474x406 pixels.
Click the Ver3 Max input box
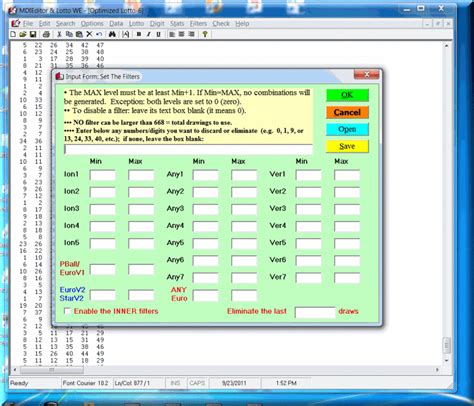[347, 209]
